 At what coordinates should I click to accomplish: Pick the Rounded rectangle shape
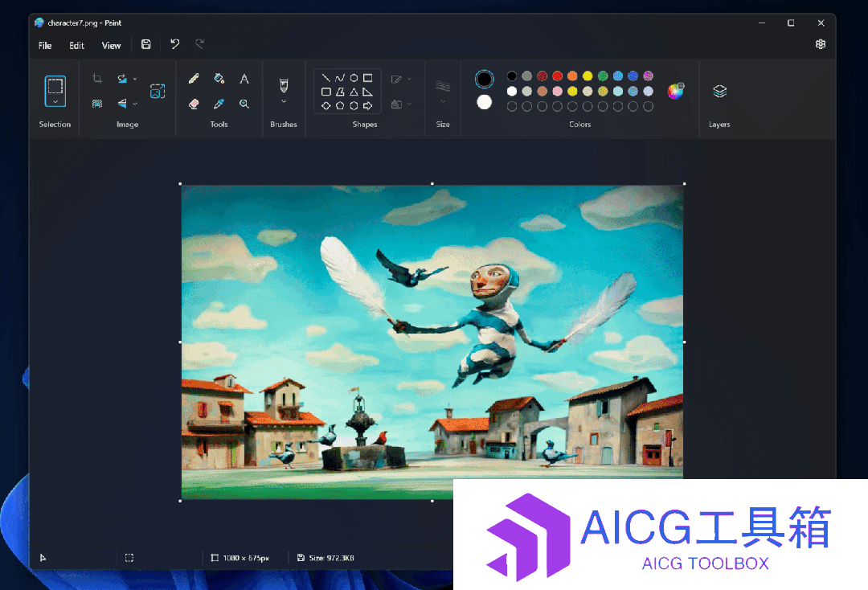[x=326, y=92]
